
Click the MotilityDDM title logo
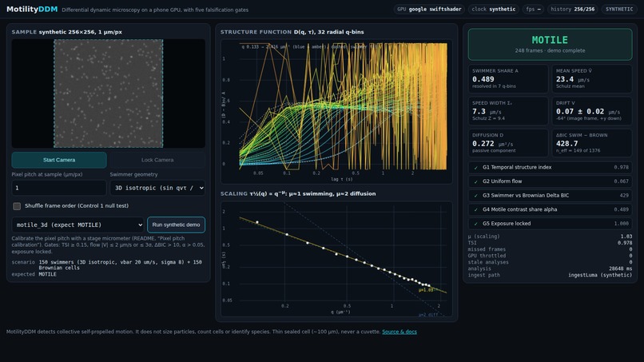32,9
